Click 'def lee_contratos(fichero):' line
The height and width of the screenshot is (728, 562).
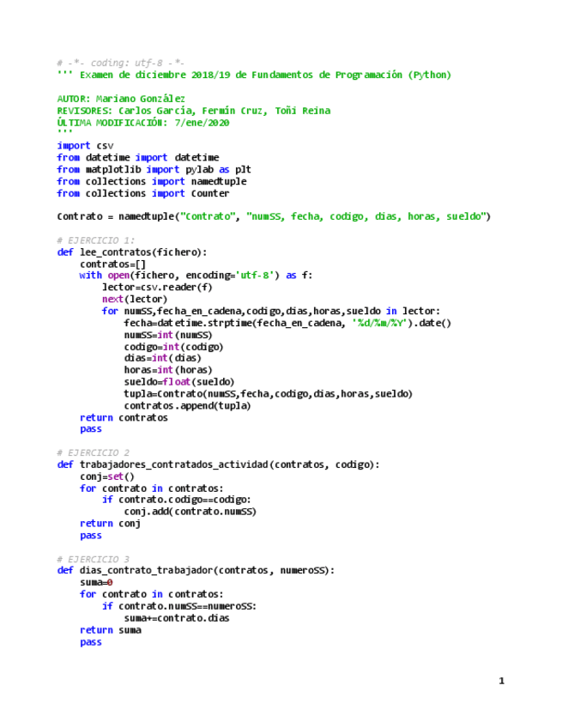pyautogui.click(x=132, y=252)
